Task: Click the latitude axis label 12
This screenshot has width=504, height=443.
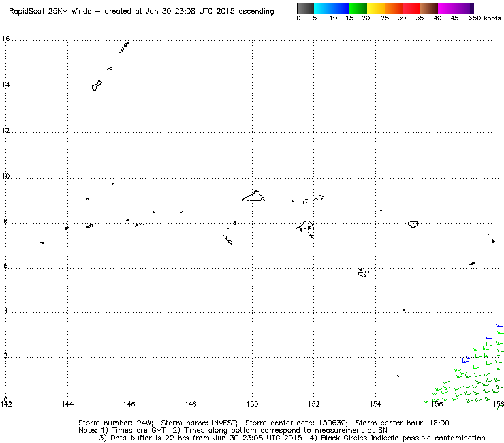Action: [x=5, y=131]
